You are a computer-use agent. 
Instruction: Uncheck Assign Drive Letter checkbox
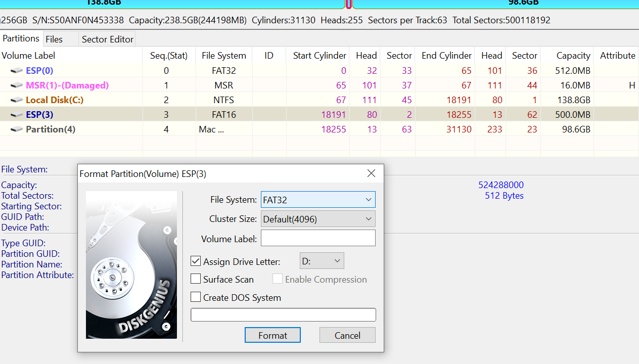point(196,261)
